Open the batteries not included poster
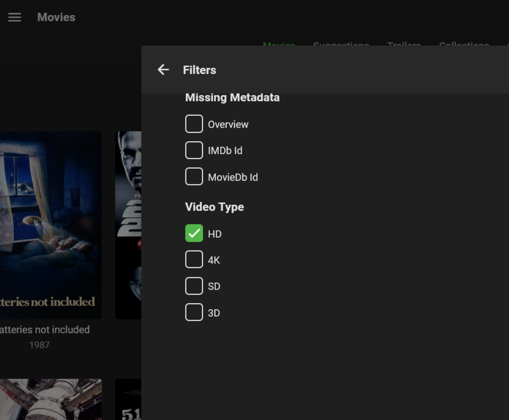Screen dimensions: 509x420 point(50,224)
